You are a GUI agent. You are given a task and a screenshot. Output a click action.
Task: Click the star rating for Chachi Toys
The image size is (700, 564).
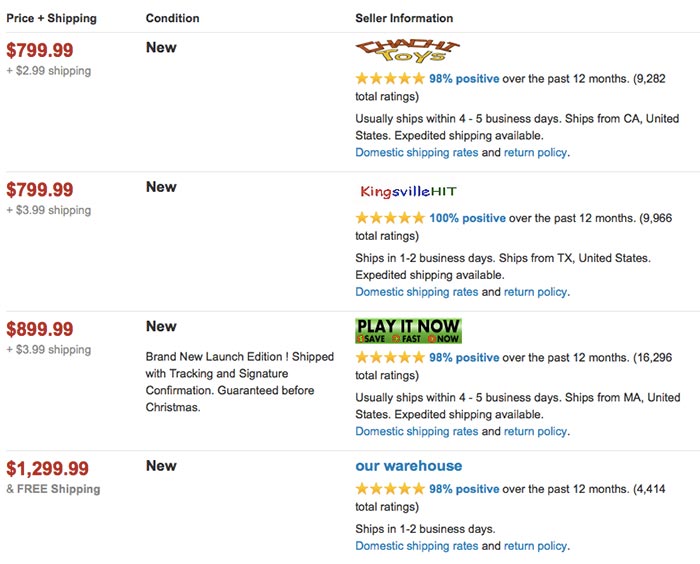point(390,79)
